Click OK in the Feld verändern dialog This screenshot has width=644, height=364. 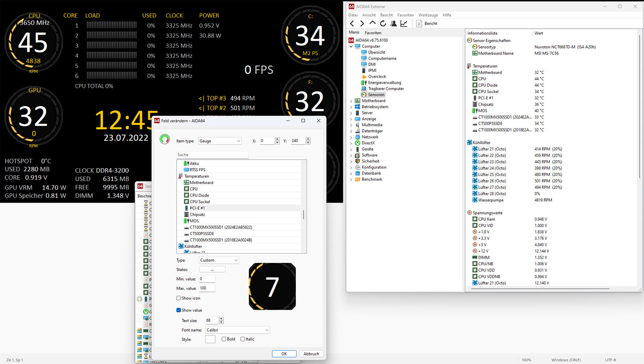pos(284,354)
